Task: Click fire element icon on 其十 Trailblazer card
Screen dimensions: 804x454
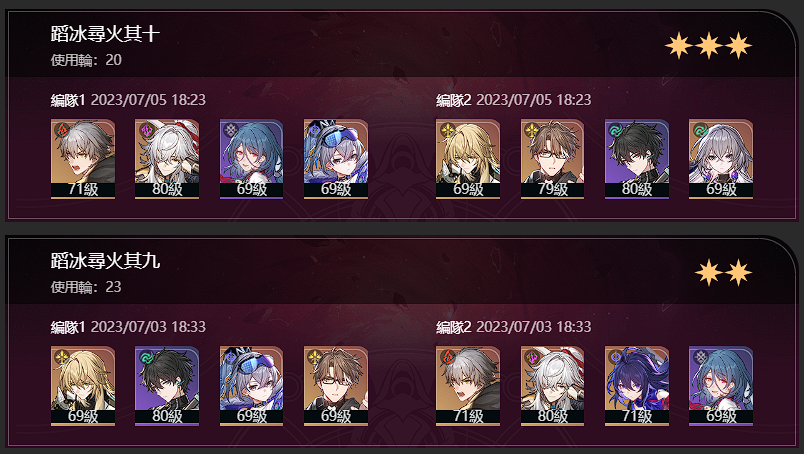Action: click(62, 130)
